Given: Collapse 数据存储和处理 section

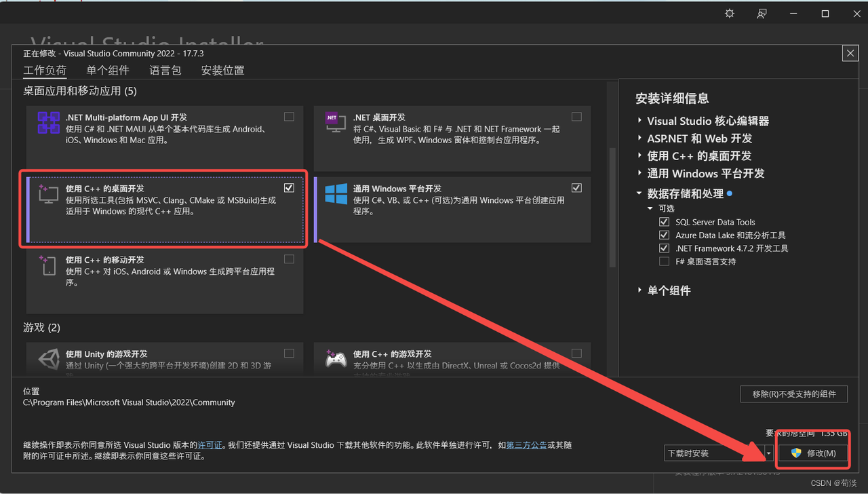Looking at the screenshot, I should (x=639, y=193).
